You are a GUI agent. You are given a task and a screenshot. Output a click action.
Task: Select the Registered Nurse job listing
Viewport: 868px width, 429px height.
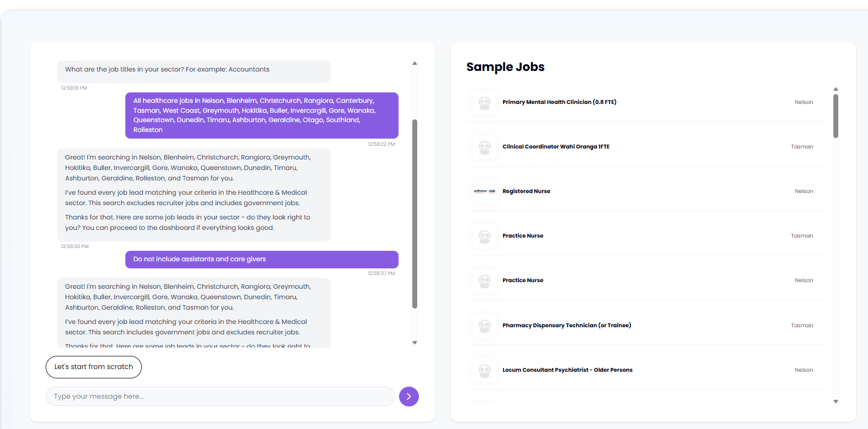click(x=526, y=191)
